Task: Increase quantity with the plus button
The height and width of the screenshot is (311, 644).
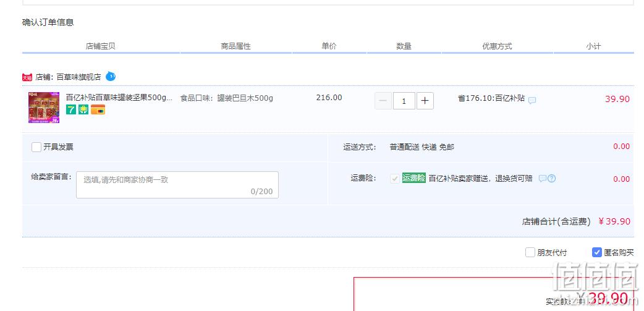Action: coord(425,101)
